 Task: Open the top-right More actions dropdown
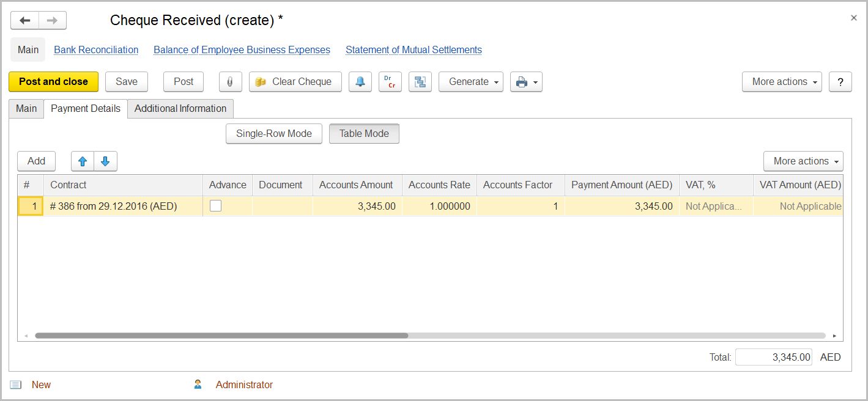(782, 81)
